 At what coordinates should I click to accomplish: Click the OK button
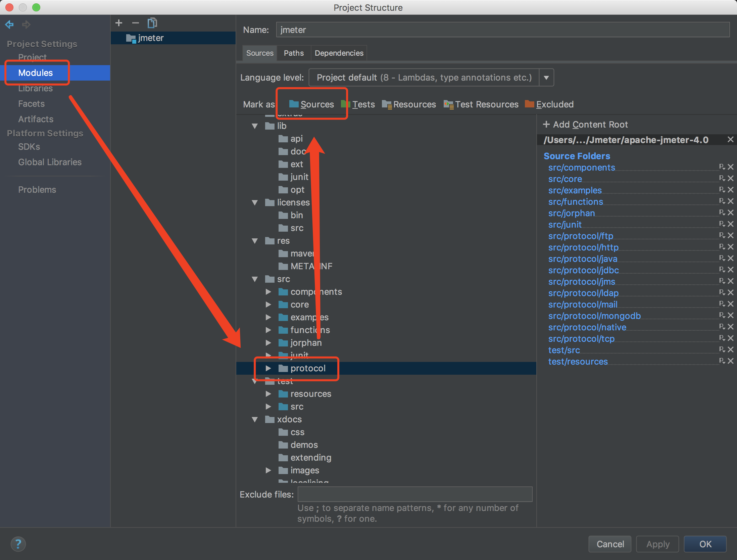tap(705, 544)
